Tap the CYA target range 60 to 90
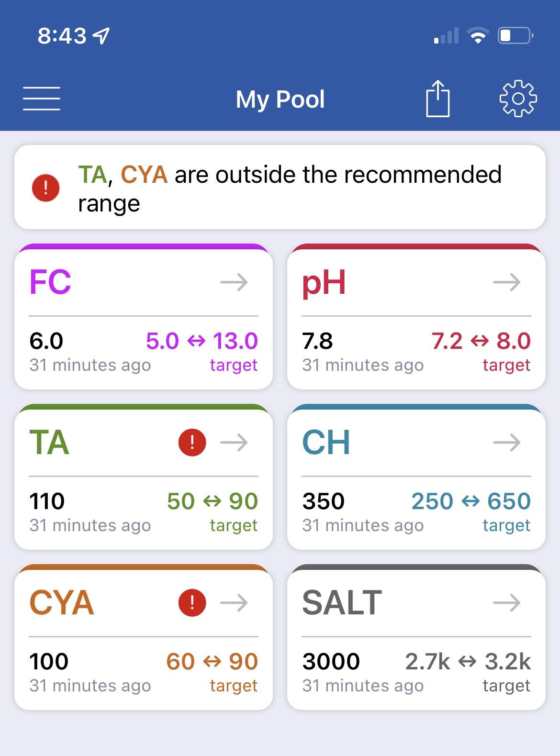The width and height of the screenshot is (560, 756). tap(212, 662)
